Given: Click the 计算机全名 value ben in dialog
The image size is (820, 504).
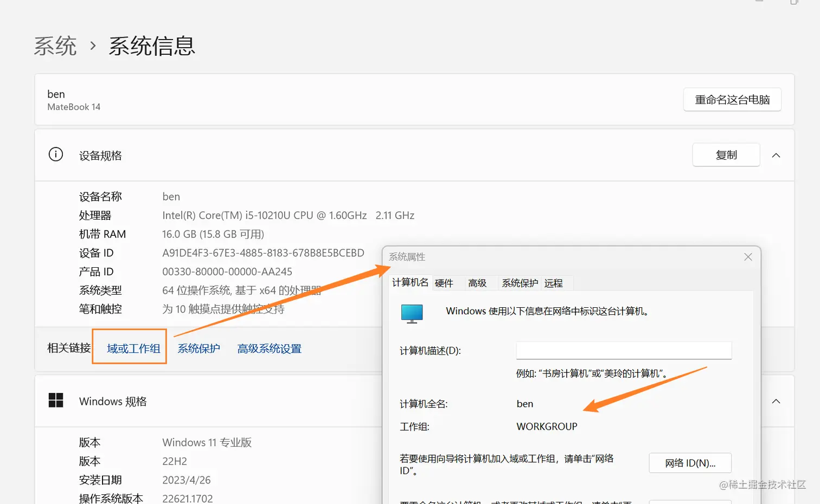Looking at the screenshot, I should tap(524, 404).
